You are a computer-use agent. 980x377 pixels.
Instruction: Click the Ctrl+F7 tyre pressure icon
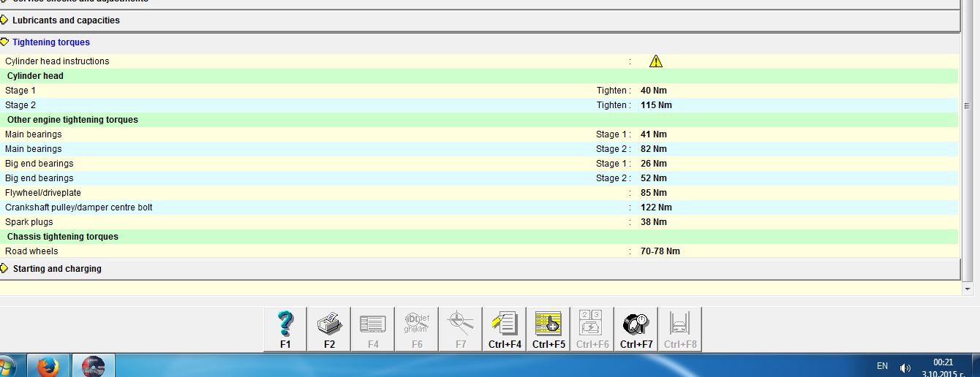click(636, 324)
